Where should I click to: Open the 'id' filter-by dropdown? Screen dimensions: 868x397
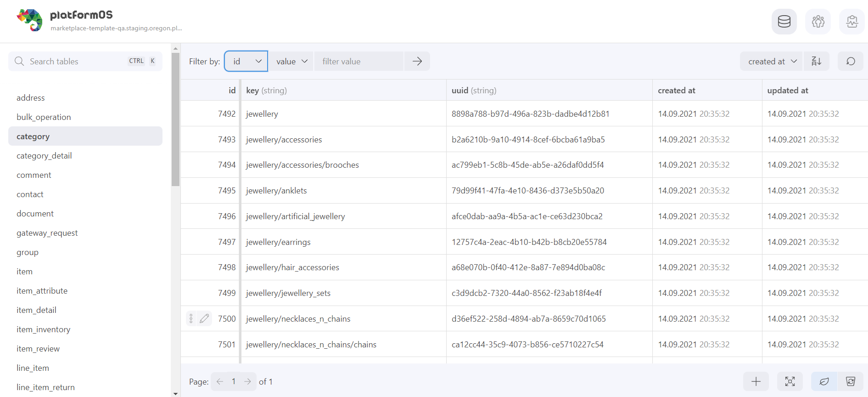click(x=246, y=61)
